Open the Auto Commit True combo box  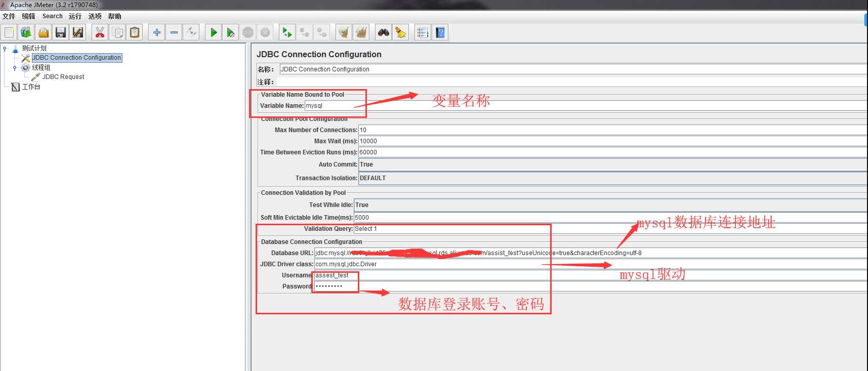pyautogui.click(x=612, y=164)
